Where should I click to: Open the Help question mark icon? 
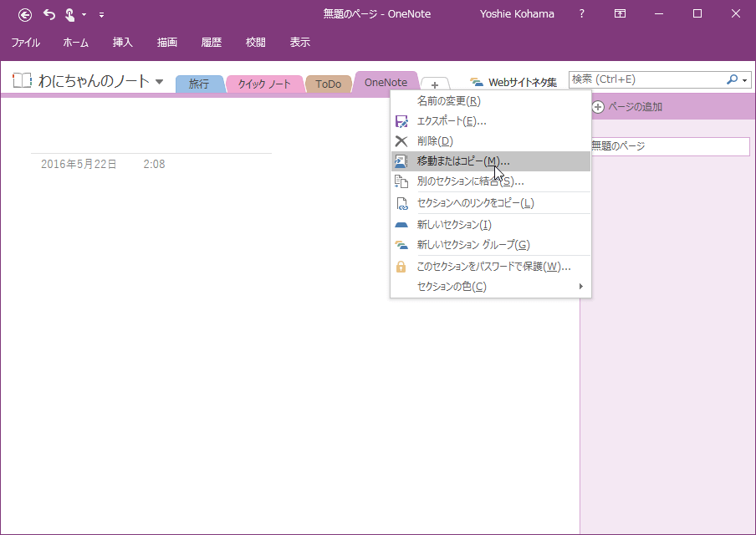click(581, 14)
